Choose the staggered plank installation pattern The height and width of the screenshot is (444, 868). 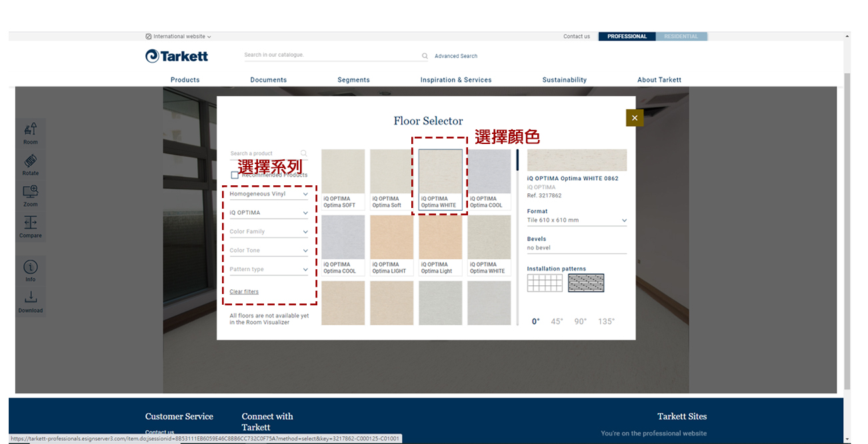pyautogui.click(x=586, y=283)
